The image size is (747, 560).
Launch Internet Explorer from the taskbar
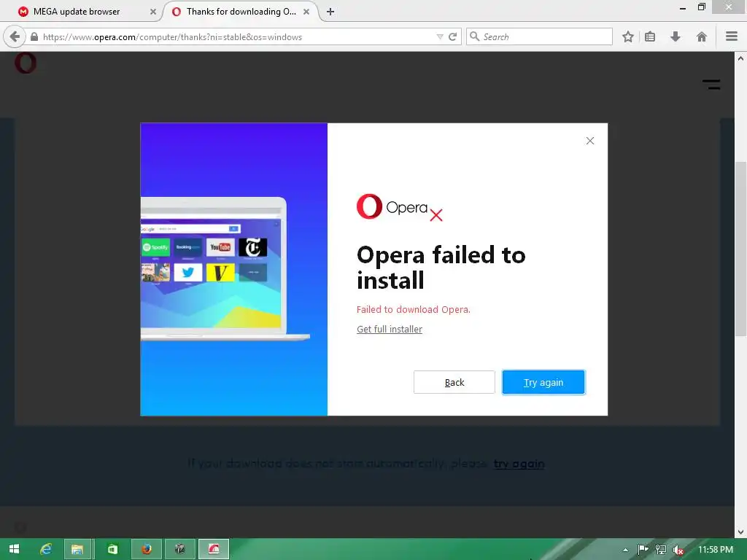46,549
